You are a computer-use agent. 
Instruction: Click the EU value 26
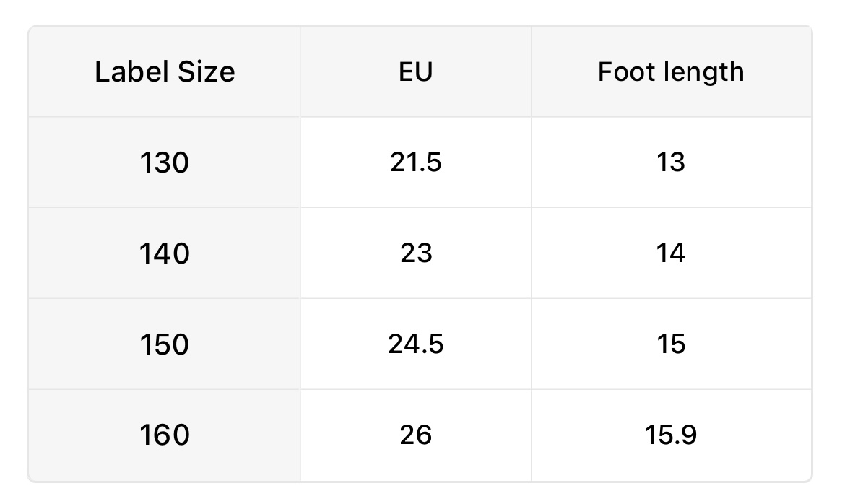coord(415,435)
